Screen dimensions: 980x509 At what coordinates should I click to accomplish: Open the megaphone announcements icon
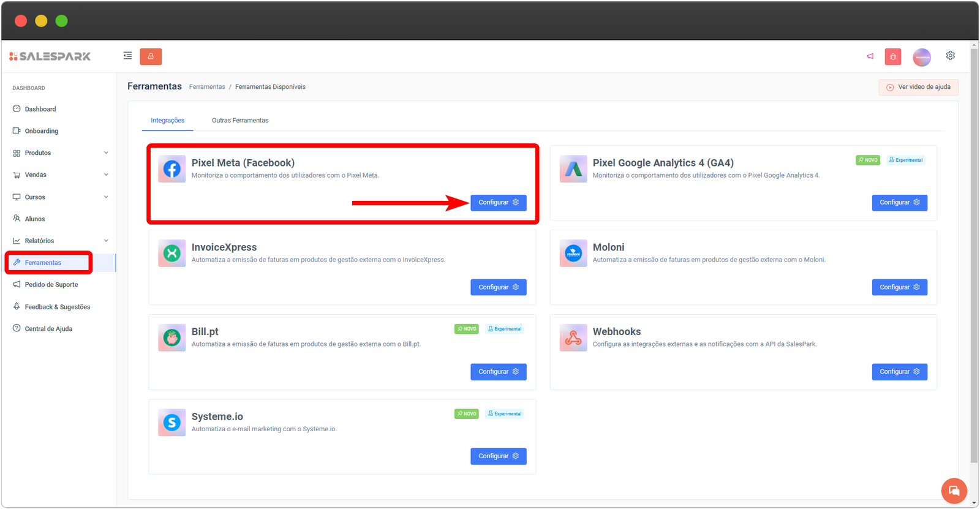870,56
